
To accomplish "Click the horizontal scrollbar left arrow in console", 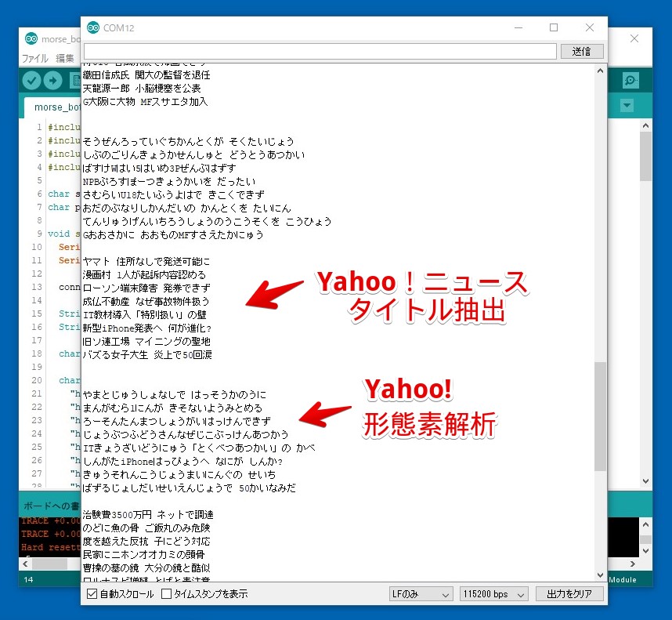I will [25, 564].
